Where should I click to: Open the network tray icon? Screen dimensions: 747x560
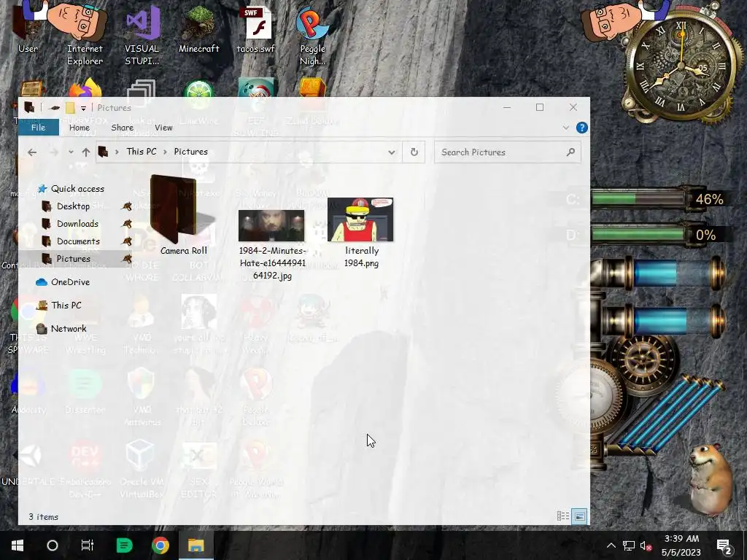click(629, 545)
